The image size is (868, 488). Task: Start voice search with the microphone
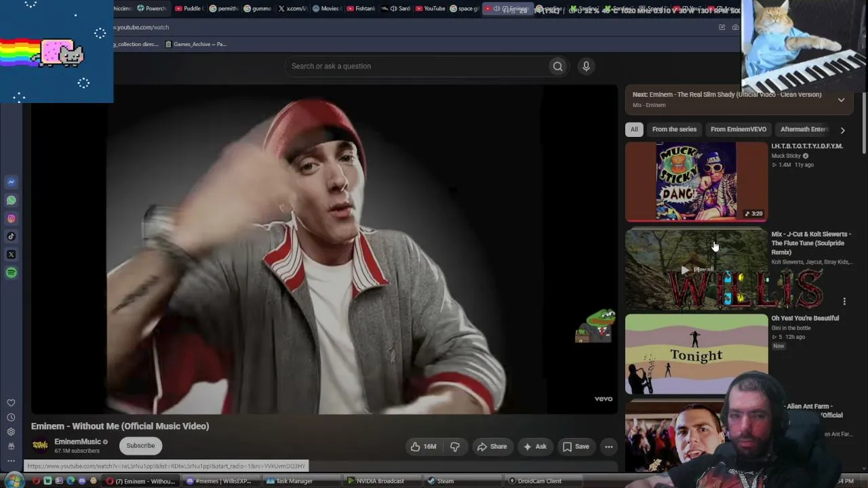click(x=586, y=66)
